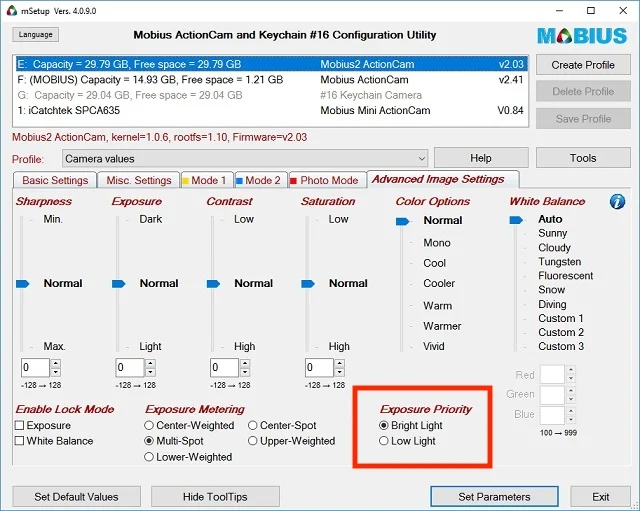Image resolution: width=640 pixels, height=511 pixels.
Task: Choose the Diving white balance option
Action: point(552,304)
